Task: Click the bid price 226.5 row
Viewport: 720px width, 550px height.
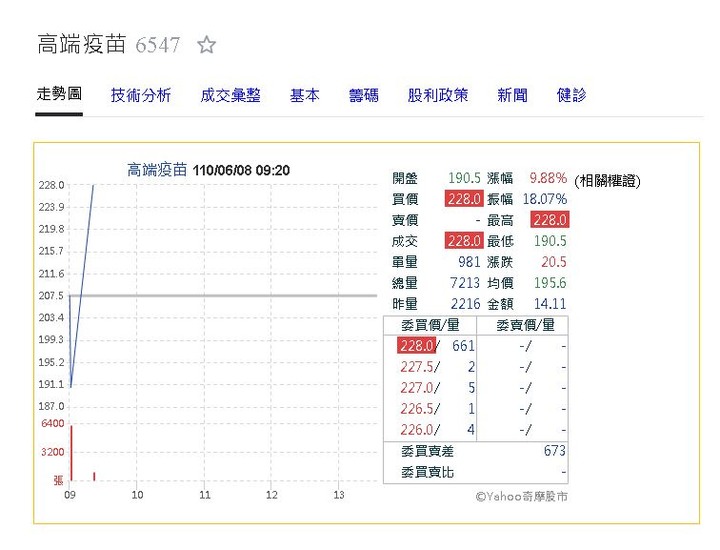Action: pyautogui.click(x=437, y=409)
